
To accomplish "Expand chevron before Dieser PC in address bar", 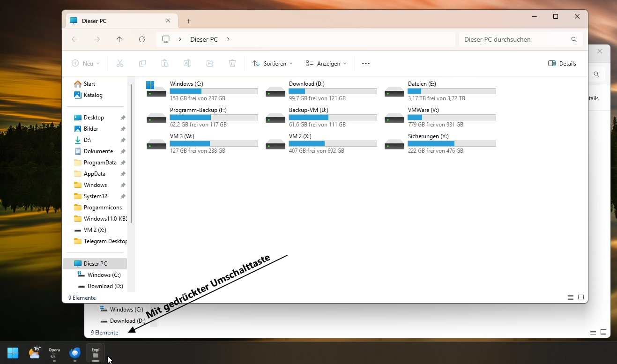I will tap(180, 39).
